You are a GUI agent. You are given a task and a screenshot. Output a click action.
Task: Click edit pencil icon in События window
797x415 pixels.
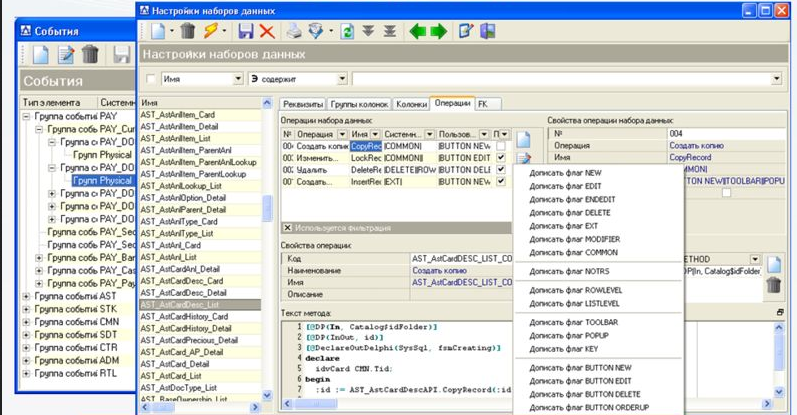pyautogui.click(x=66, y=54)
